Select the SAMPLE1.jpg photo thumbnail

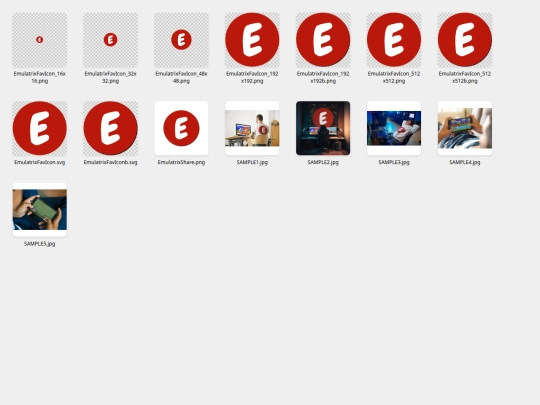point(252,128)
